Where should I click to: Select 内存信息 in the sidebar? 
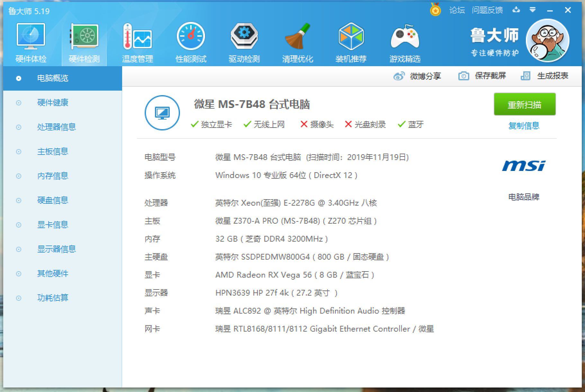pos(63,176)
